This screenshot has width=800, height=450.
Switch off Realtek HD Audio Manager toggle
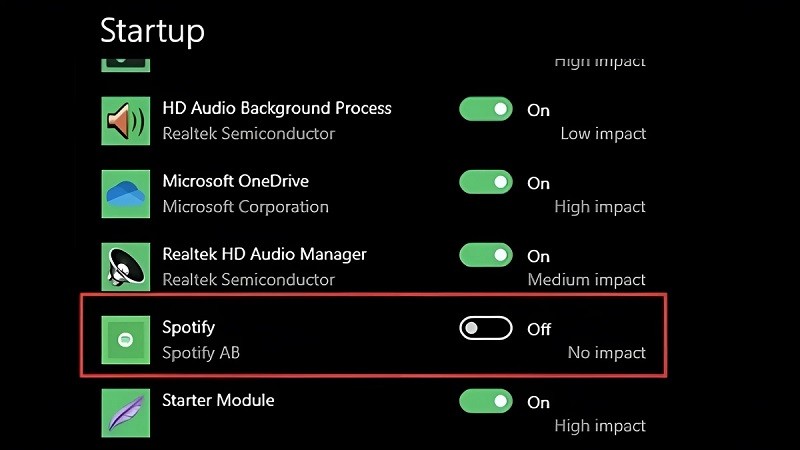pos(486,255)
